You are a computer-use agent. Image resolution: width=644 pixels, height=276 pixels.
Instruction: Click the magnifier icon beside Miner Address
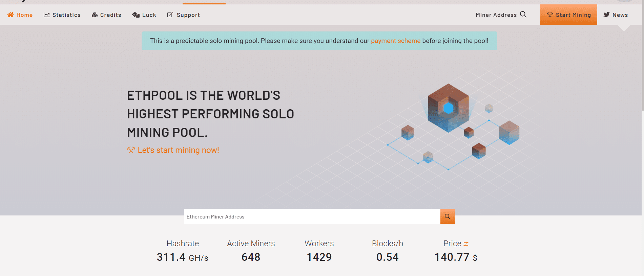pos(523,15)
